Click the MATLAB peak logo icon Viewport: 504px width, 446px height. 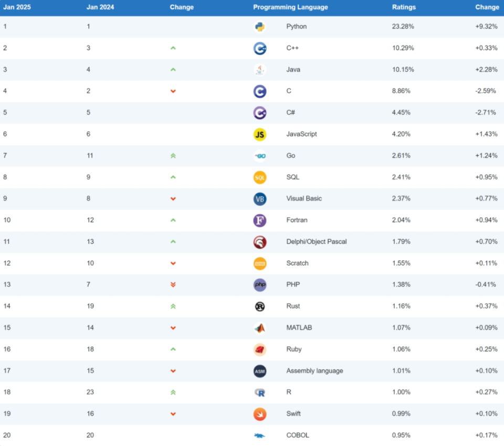click(x=259, y=328)
